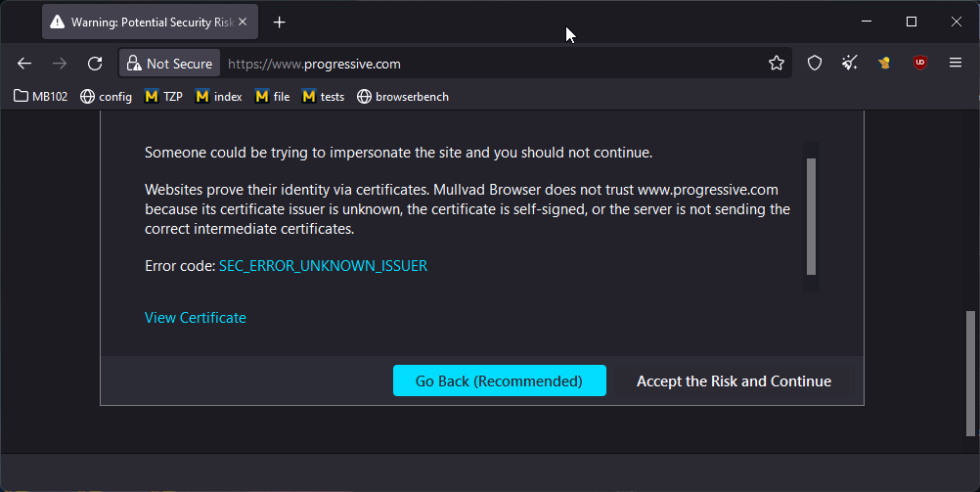Open the config bookmark

[x=107, y=96]
